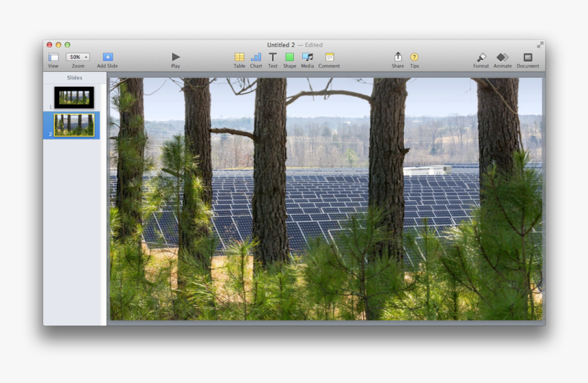The image size is (588, 383).
Task: Open the Share menu
Action: 398,57
